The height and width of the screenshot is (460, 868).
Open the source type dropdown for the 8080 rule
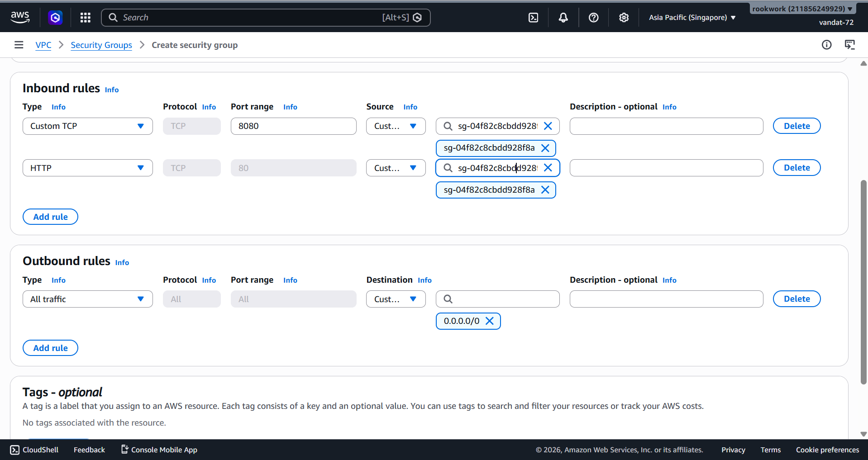pos(396,126)
